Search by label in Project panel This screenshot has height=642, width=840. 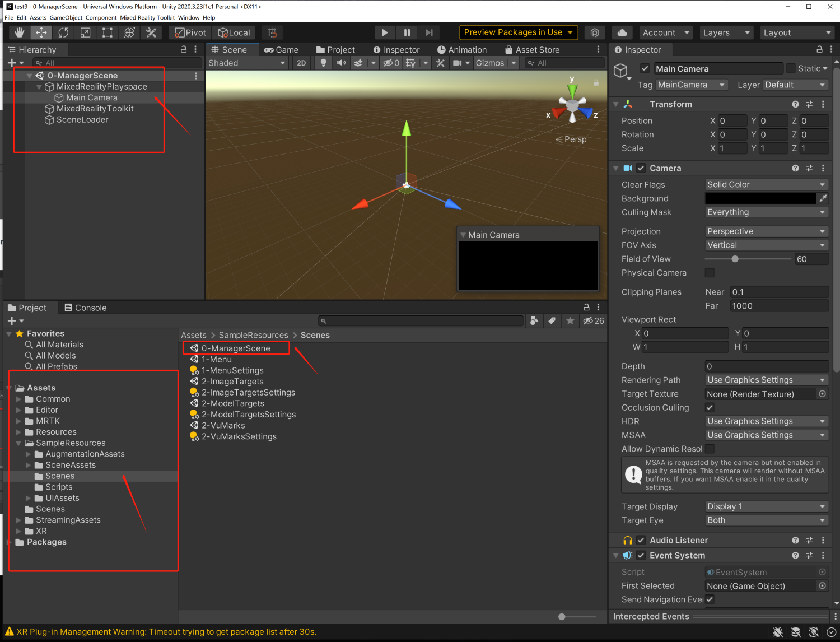[x=552, y=320]
